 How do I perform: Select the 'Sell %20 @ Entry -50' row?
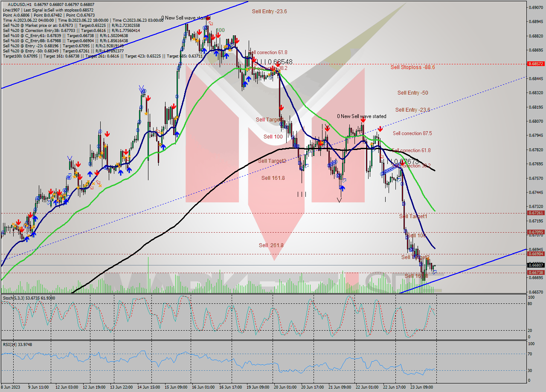coord(63,51)
